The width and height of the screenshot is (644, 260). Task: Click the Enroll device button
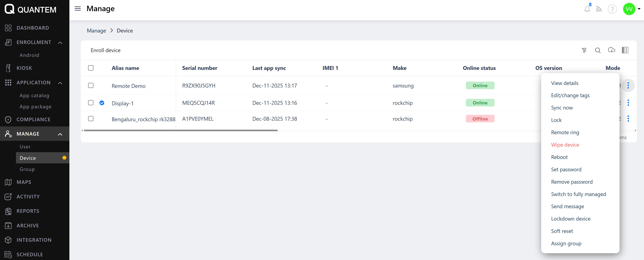coord(106,50)
